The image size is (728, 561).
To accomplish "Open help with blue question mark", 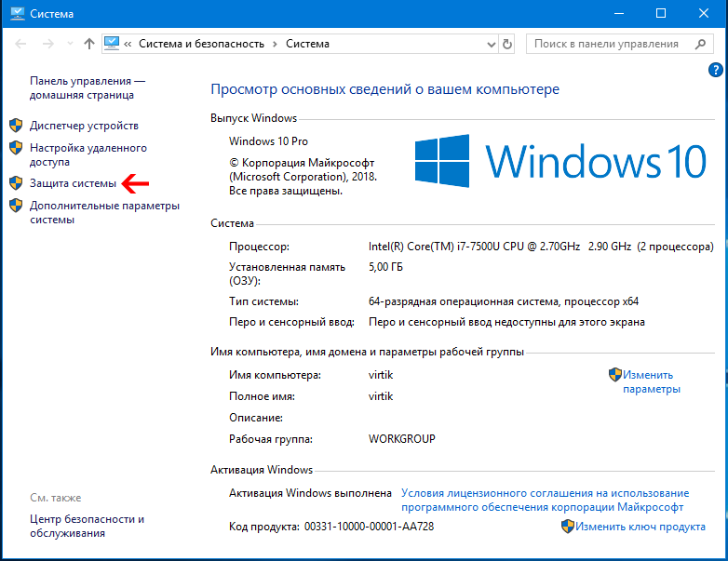I will [x=716, y=70].
